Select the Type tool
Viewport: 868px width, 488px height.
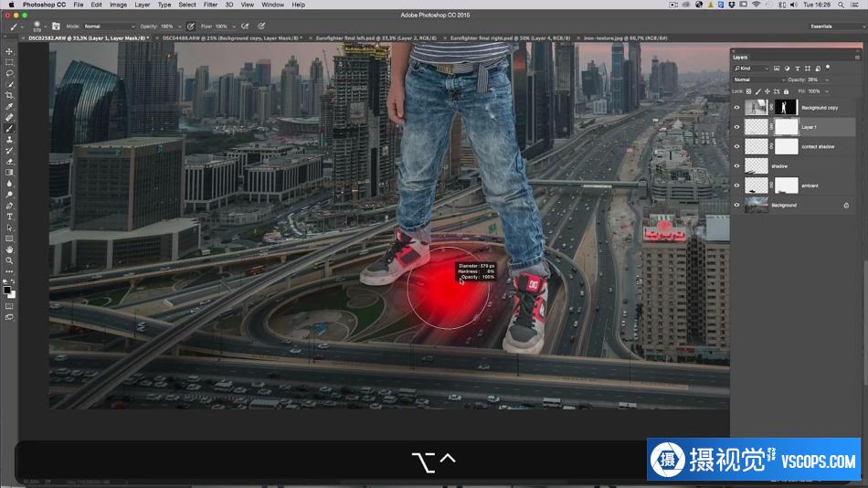[x=9, y=217]
